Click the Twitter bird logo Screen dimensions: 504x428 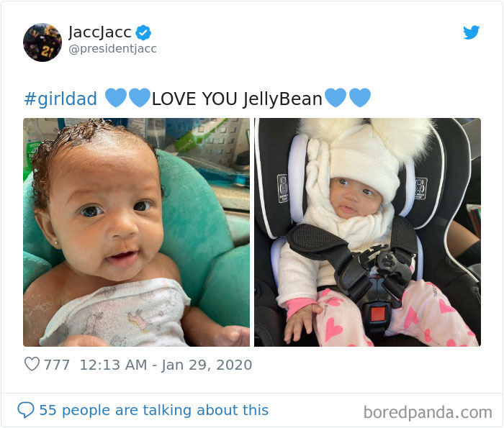point(471,32)
